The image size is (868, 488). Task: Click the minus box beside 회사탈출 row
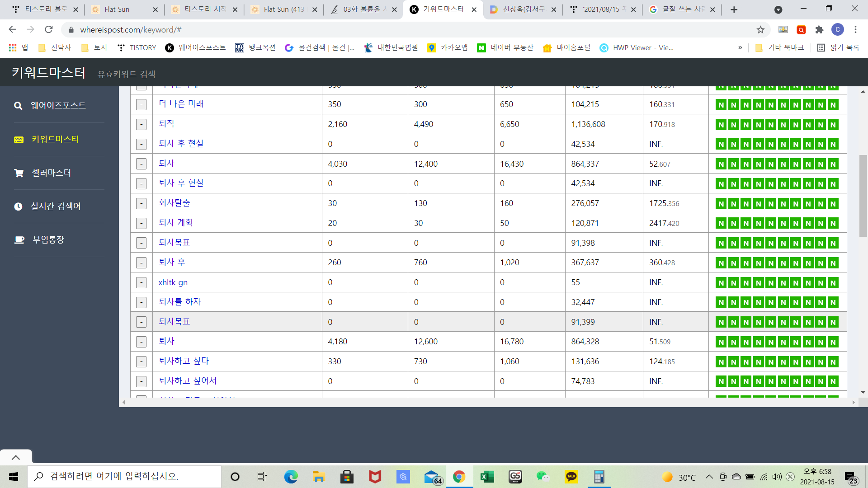pos(141,203)
